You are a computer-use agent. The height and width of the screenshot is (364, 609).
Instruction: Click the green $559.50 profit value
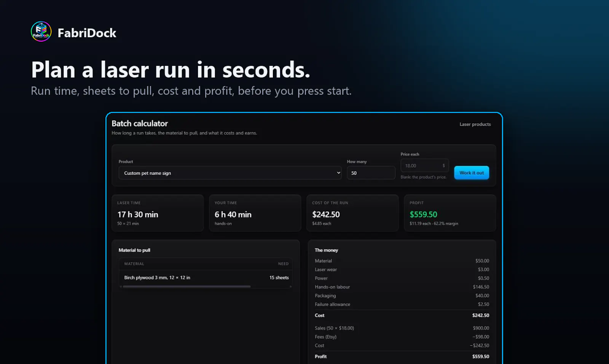pos(423,215)
